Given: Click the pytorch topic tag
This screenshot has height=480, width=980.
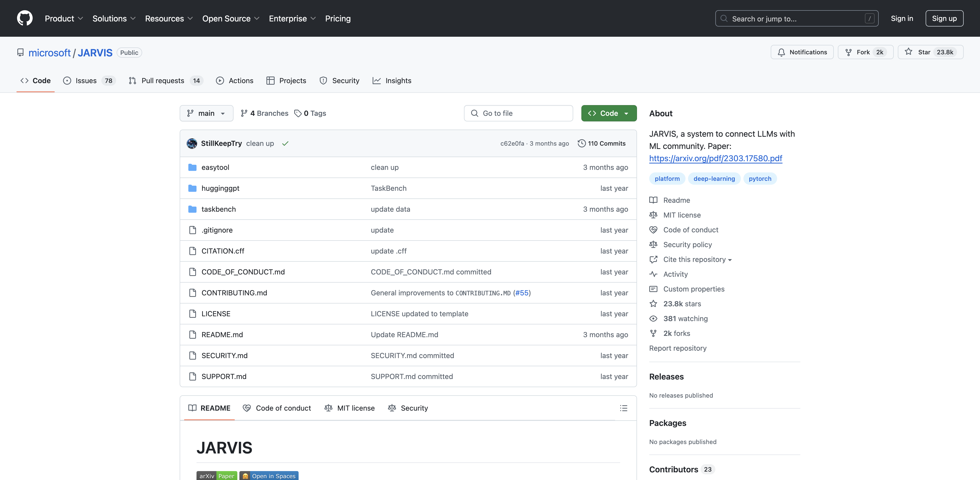Looking at the screenshot, I should click(760, 179).
